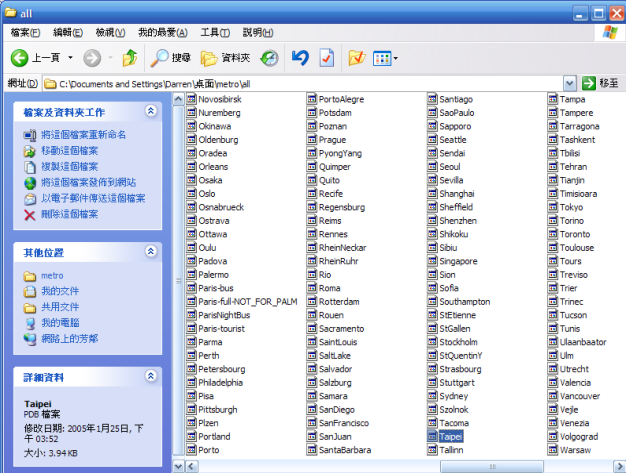Open the Forward button history dropdown arrow
This screenshot has width=626, height=473.
click(111, 58)
